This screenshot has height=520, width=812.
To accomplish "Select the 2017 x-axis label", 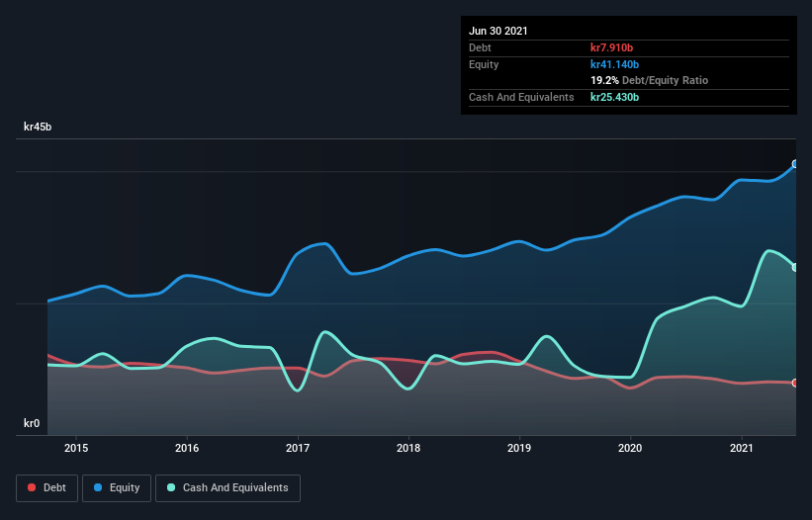I will (298, 448).
